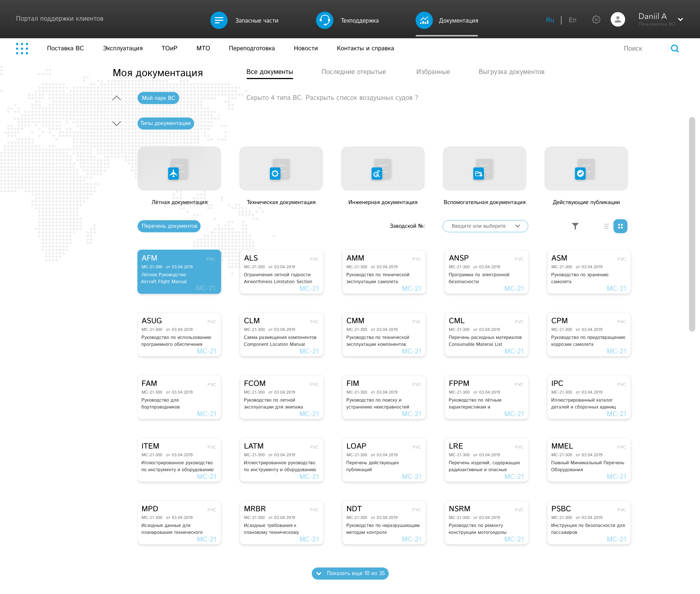Expand the Типы документации section chevron
Viewport: 700px width, 594px height.
[116, 124]
